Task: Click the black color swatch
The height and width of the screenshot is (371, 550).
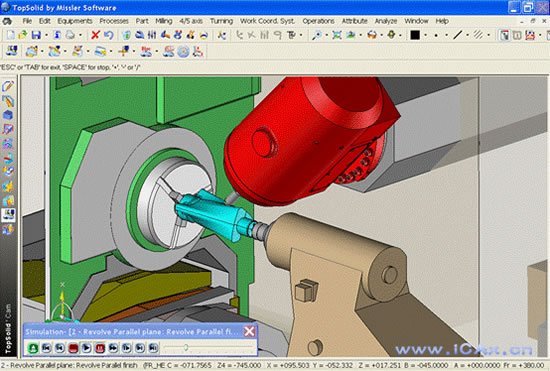Action: pyautogui.click(x=415, y=35)
